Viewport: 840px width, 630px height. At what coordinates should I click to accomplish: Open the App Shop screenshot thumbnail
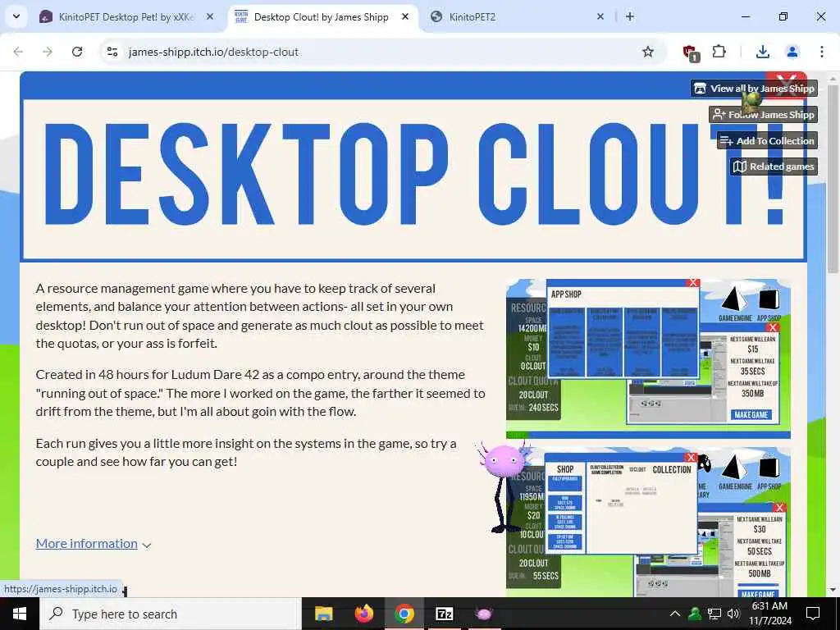tap(648, 358)
